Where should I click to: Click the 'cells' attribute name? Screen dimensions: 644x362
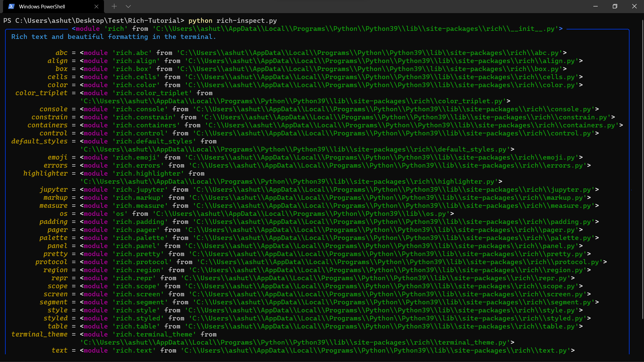(57, 77)
